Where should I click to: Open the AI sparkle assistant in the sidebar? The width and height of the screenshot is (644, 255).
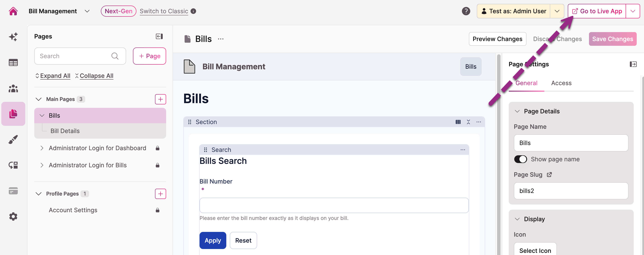pos(13,37)
